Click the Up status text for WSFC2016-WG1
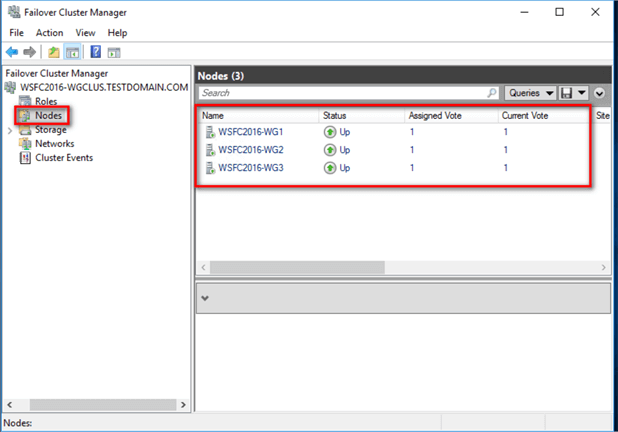The height and width of the screenshot is (432, 618). click(345, 132)
